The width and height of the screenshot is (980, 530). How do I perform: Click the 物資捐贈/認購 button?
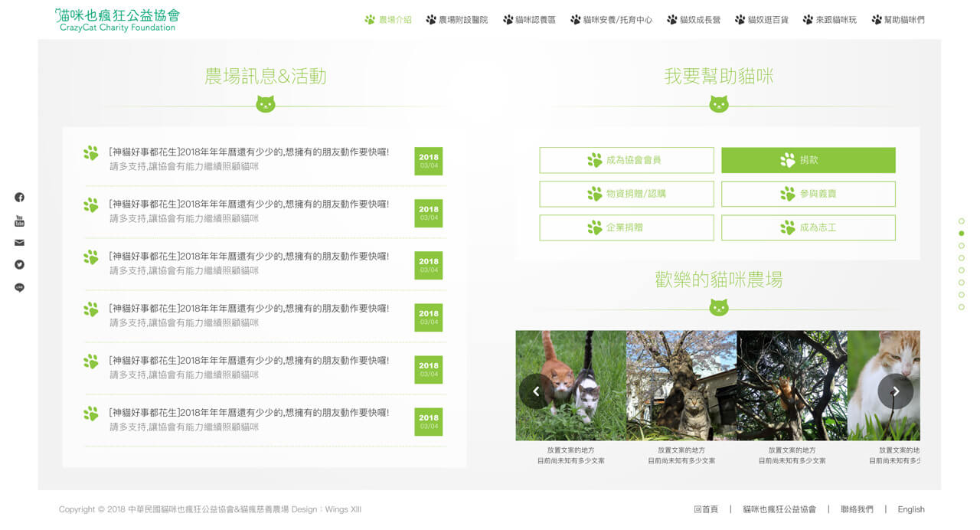[x=626, y=194]
